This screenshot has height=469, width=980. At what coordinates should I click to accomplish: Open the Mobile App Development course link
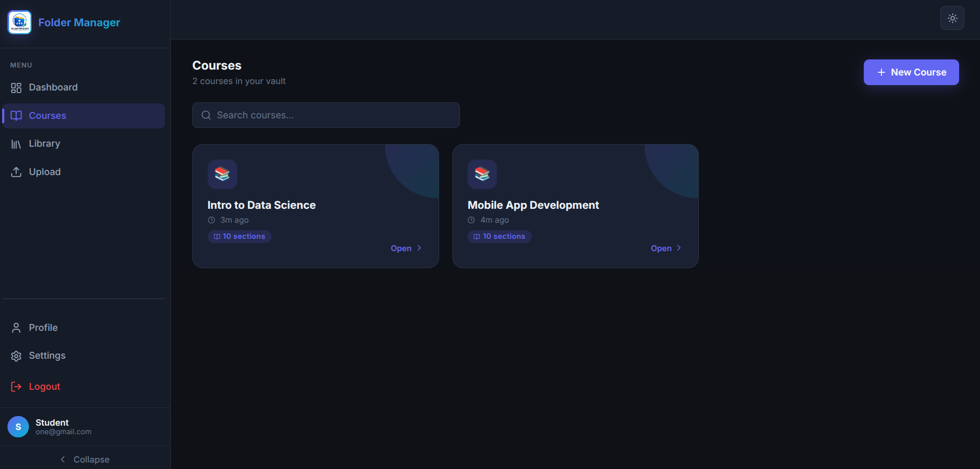pyautogui.click(x=666, y=248)
